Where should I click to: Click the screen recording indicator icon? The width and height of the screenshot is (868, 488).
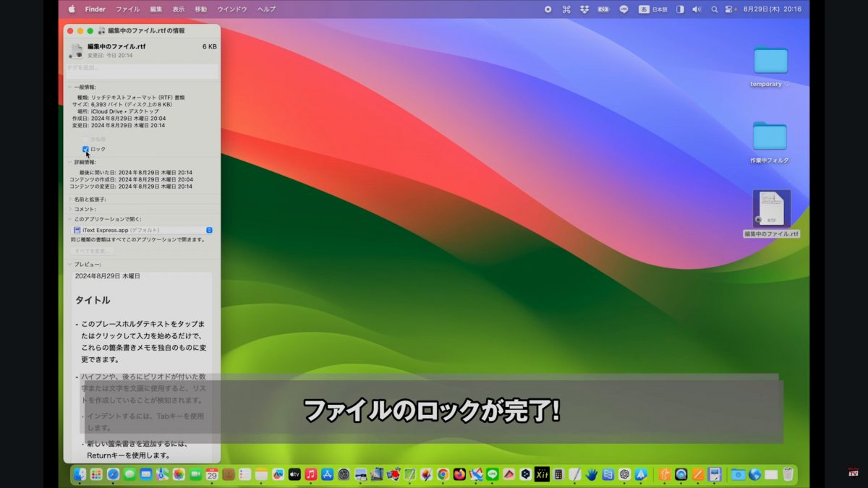click(x=548, y=9)
